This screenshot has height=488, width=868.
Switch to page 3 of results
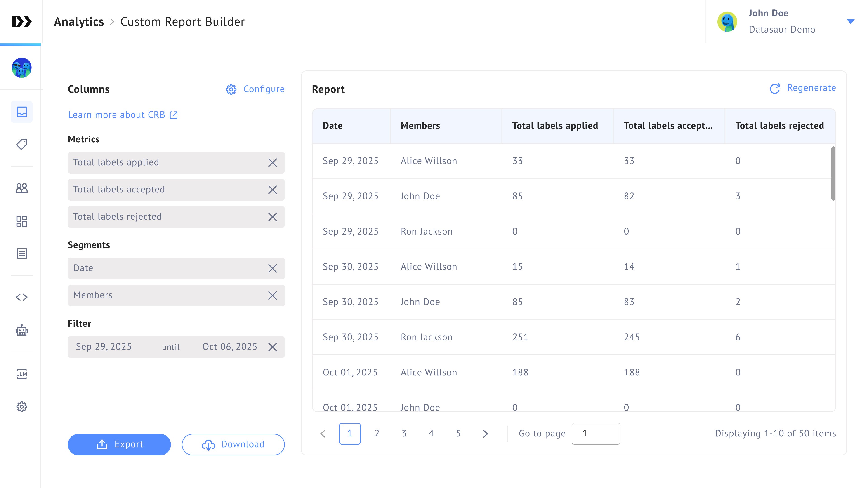(404, 434)
